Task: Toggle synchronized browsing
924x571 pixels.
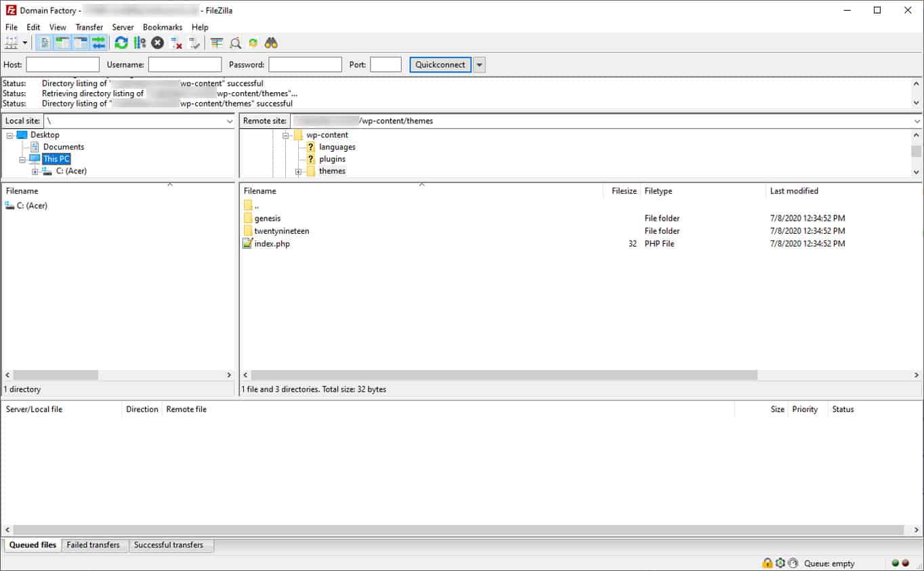Action: pyautogui.click(x=253, y=43)
